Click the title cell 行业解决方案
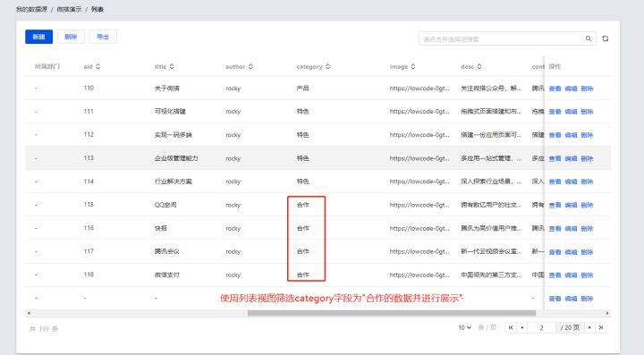644x355 pixels. (173, 182)
